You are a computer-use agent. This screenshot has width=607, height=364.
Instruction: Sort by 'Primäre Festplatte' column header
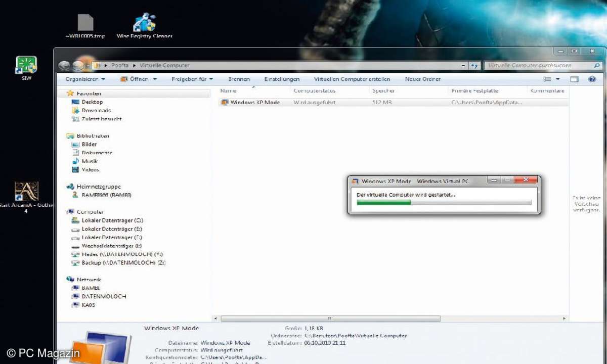[475, 91]
